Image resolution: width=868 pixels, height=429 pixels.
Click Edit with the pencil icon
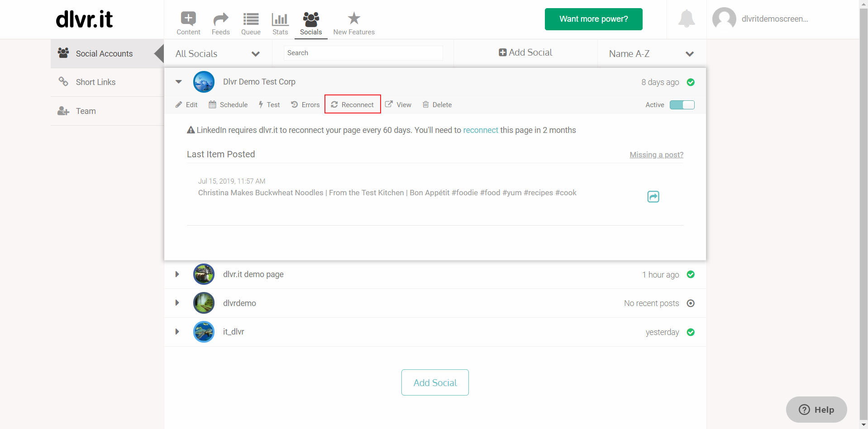(x=186, y=105)
